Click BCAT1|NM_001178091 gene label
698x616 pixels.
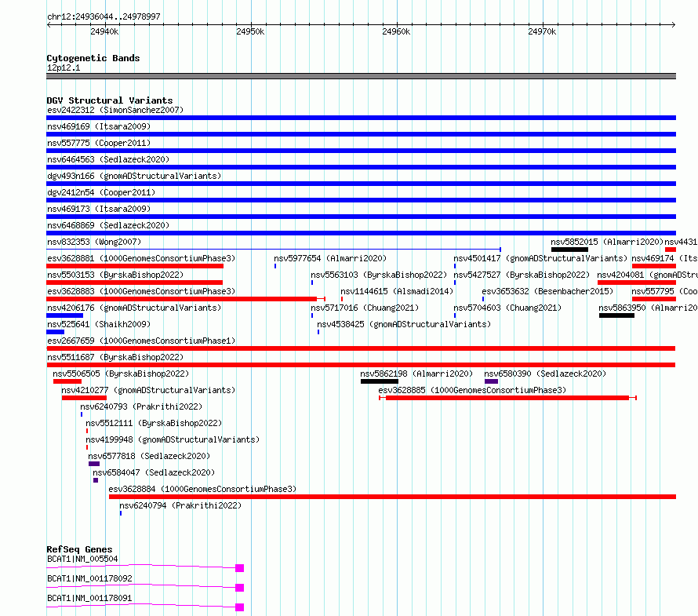click(89, 598)
